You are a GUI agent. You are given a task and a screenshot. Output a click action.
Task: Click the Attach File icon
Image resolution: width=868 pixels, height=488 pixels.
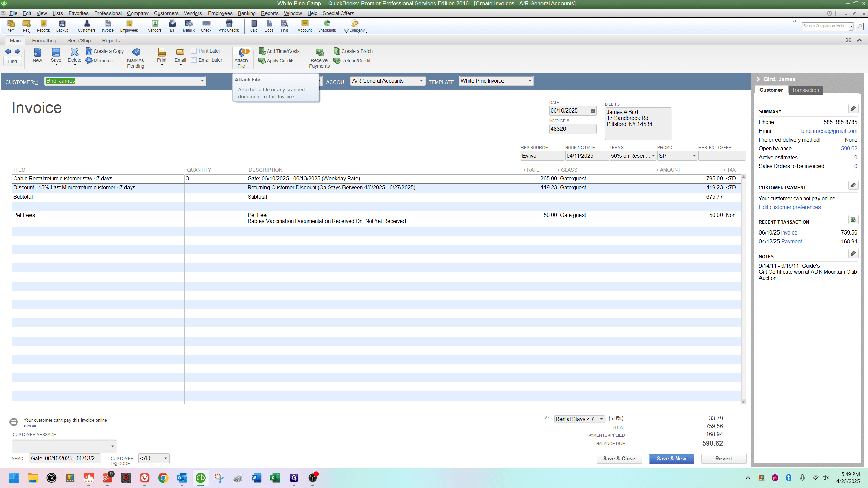pos(241,58)
